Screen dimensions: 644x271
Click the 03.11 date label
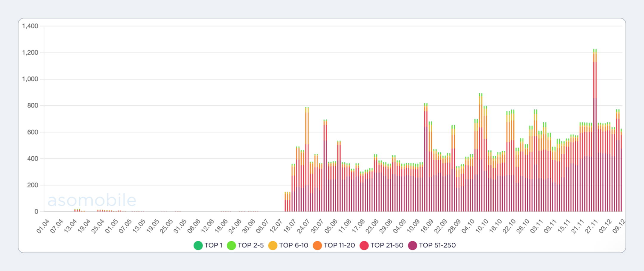point(537,226)
